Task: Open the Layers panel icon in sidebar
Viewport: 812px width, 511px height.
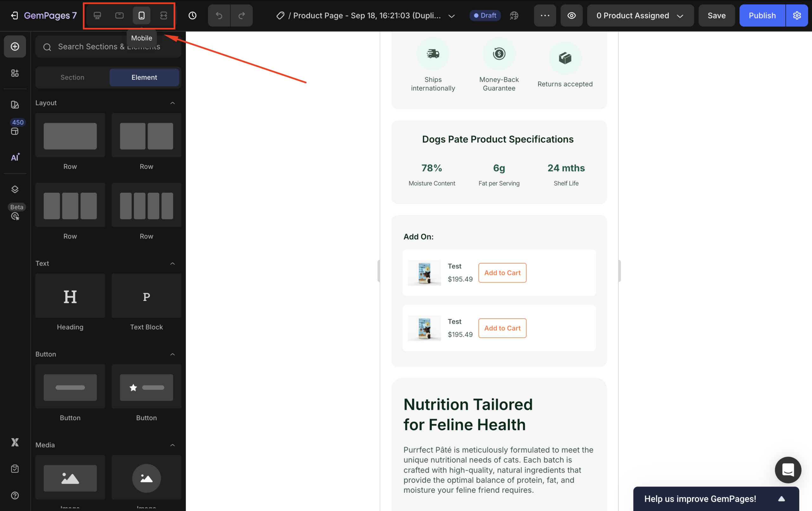Action: tap(15, 189)
